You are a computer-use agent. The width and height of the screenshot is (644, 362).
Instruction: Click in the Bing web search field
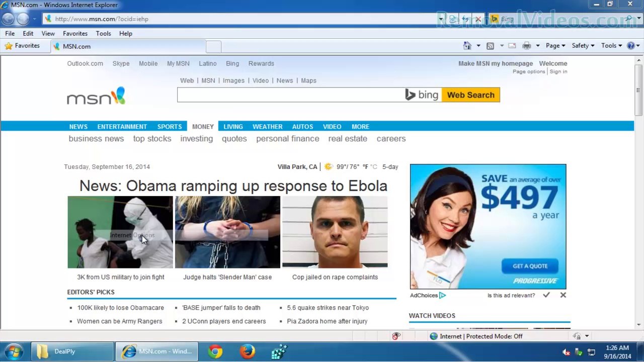[x=291, y=95]
